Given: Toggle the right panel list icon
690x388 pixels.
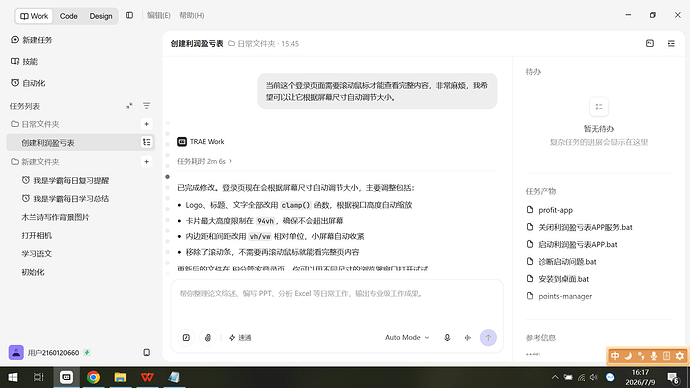Looking at the screenshot, I should point(671,43).
